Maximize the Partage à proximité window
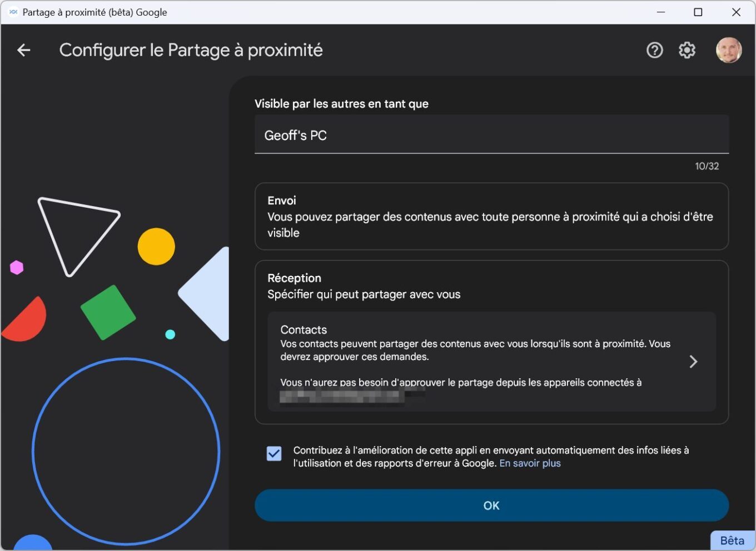The image size is (756, 551). 698,12
